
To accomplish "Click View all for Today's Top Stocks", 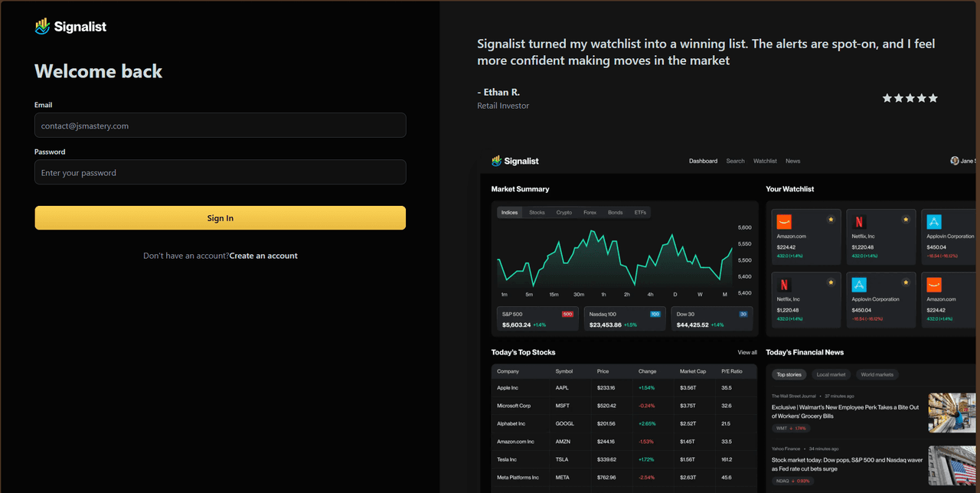I will [747, 352].
